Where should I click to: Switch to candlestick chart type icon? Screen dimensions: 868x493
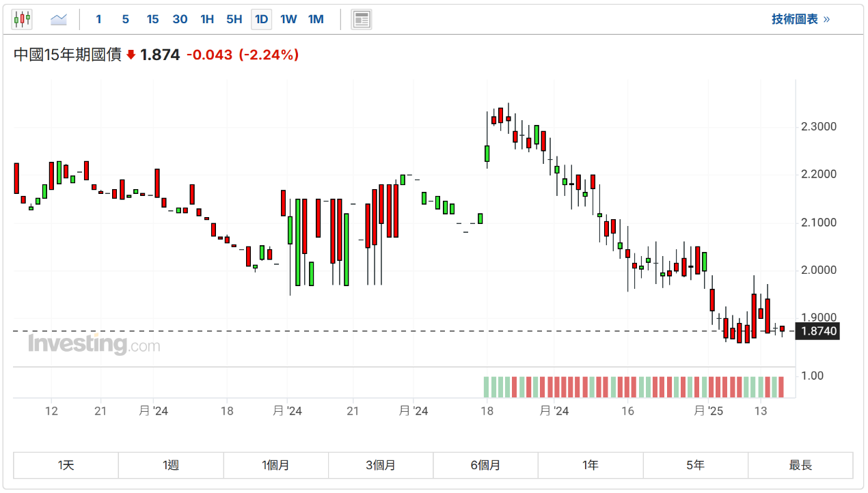23,19
